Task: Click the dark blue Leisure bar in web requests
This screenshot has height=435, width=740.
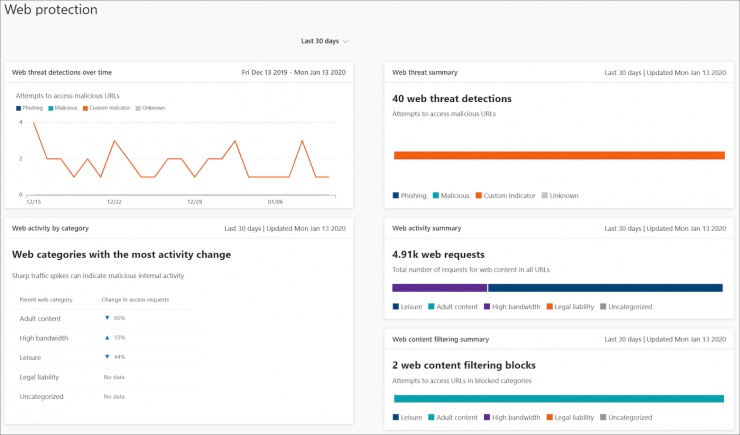Action: (x=605, y=288)
